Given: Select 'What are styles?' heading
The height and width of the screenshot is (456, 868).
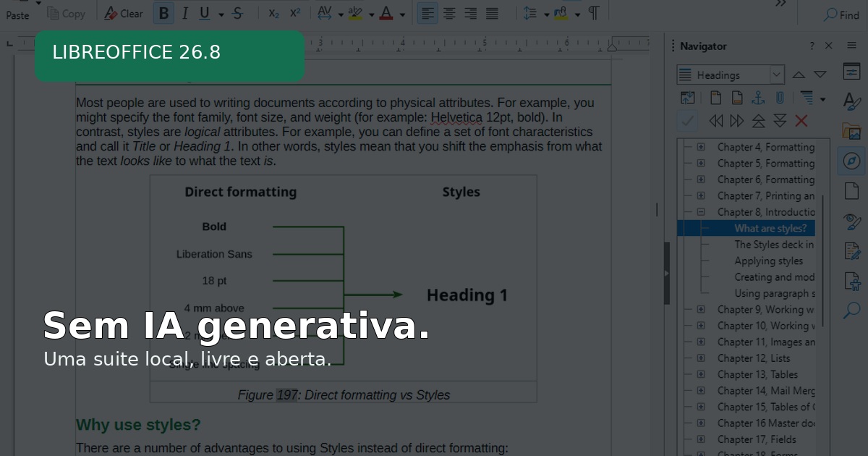Looking at the screenshot, I should click(x=770, y=228).
